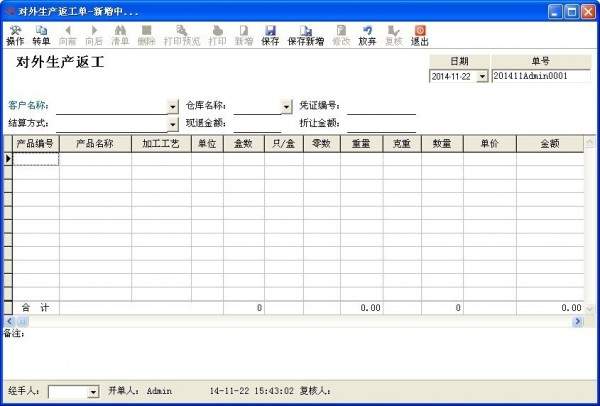Click the 现退金额 refund amount field
This screenshot has height=406, width=600.
(x=257, y=124)
